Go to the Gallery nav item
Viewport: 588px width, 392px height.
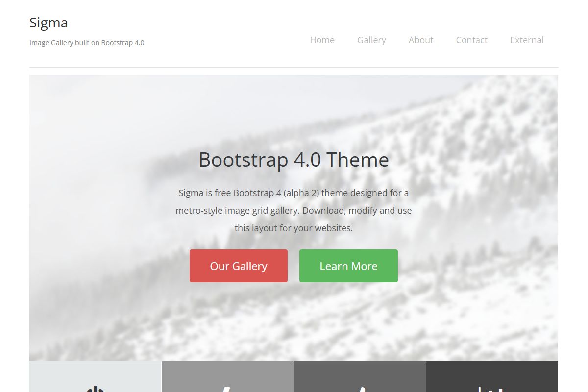371,40
